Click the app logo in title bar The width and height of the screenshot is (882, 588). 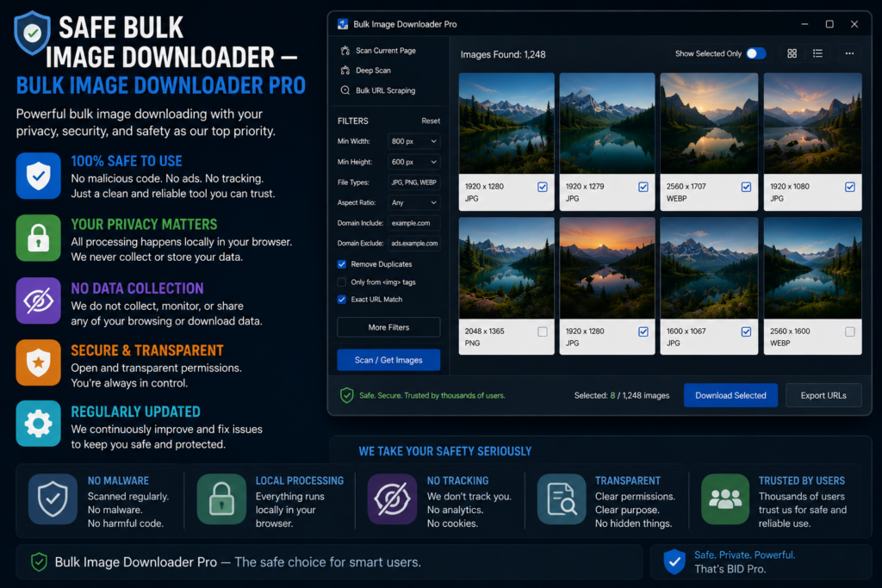[x=343, y=24]
